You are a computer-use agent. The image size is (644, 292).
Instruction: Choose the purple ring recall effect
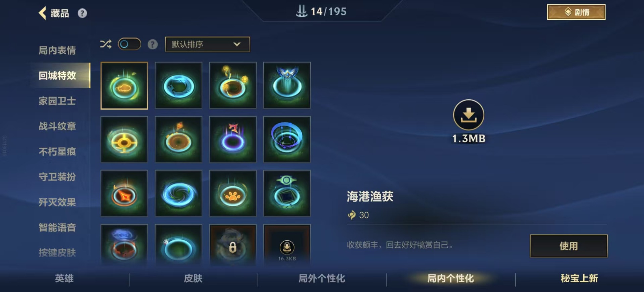coord(233,139)
